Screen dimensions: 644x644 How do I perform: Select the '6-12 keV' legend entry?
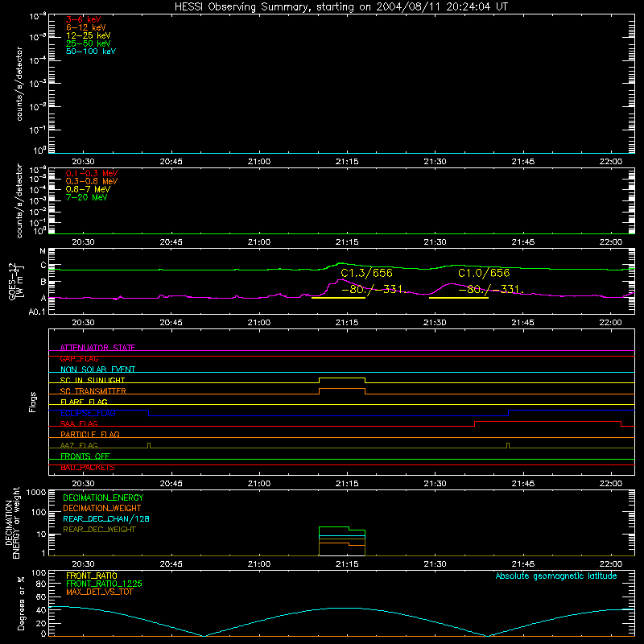pyautogui.click(x=86, y=27)
